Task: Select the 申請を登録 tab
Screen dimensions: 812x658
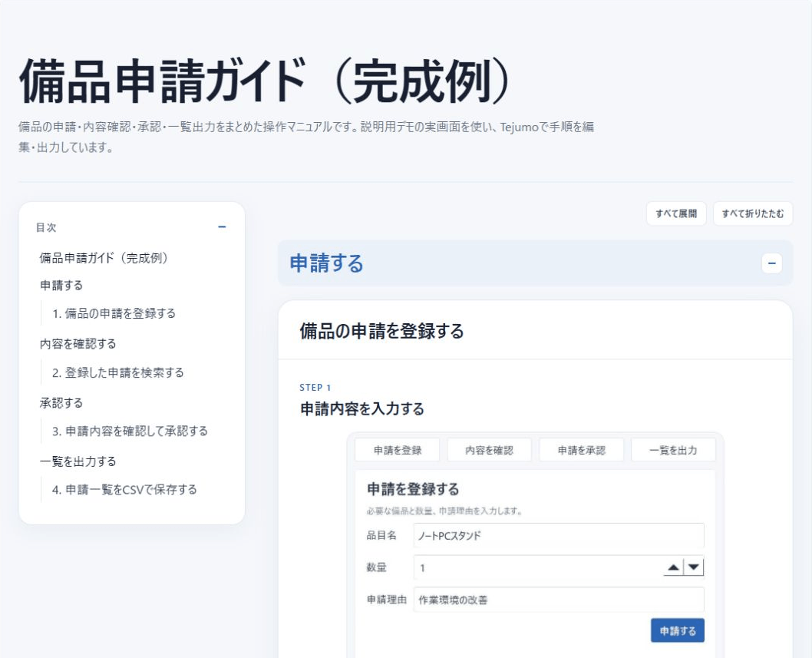Action: (398, 450)
